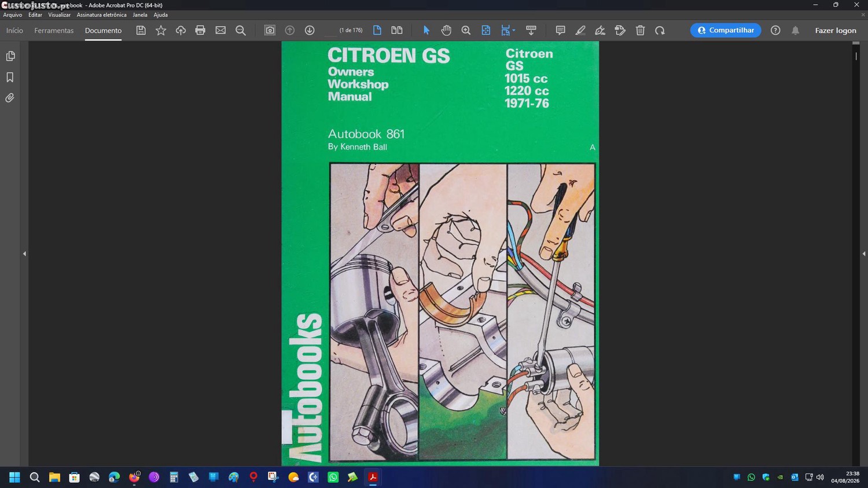This screenshot has width=868, height=488.
Task: Open the Editar menu
Action: pos(35,15)
